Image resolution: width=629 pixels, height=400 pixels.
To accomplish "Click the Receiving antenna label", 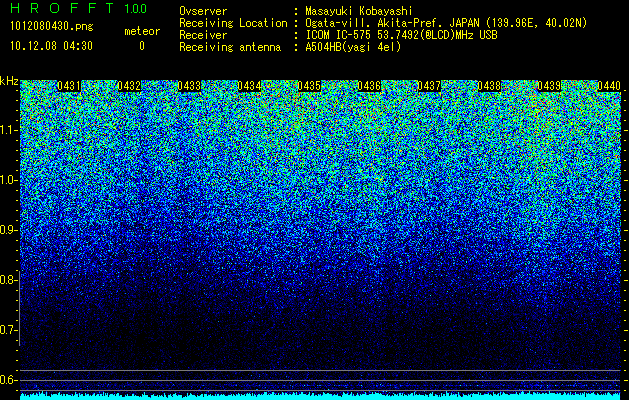I will pos(230,47).
